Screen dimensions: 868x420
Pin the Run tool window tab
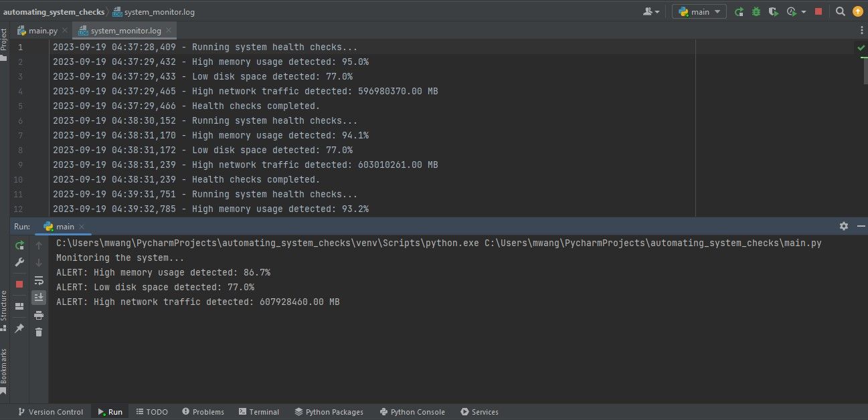tap(19, 328)
